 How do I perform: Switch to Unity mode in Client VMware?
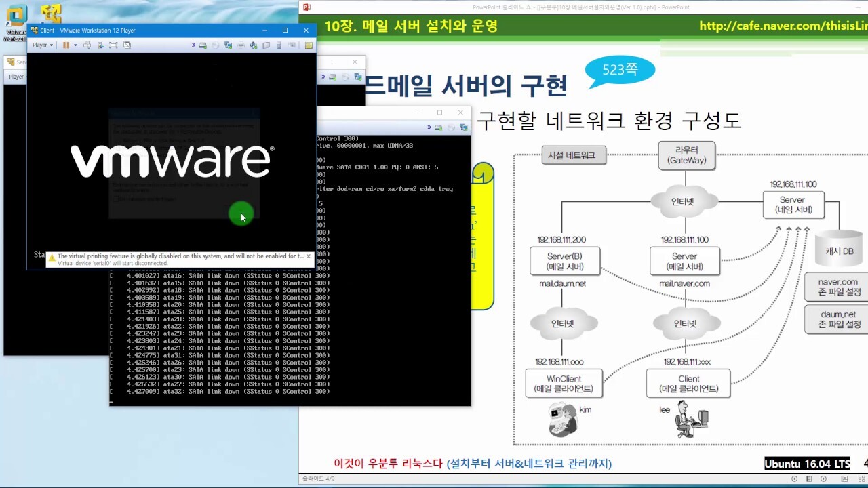(x=127, y=45)
